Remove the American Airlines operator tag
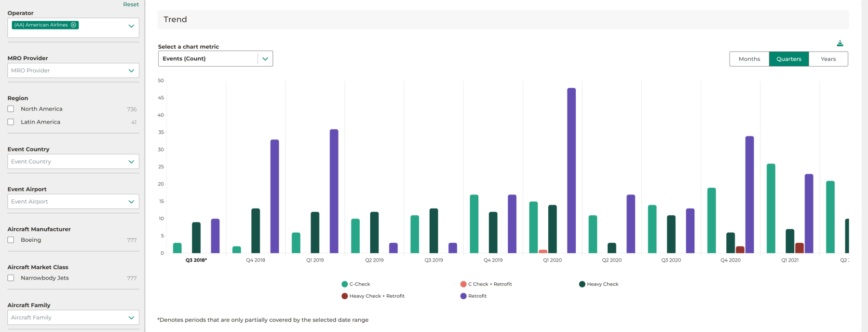 (x=74, y=25)
